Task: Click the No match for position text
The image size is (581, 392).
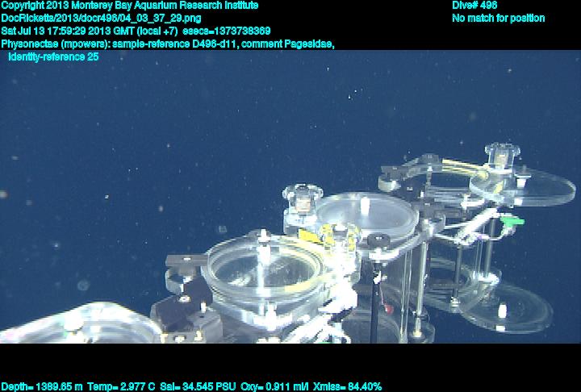Action: coord(499,19)
